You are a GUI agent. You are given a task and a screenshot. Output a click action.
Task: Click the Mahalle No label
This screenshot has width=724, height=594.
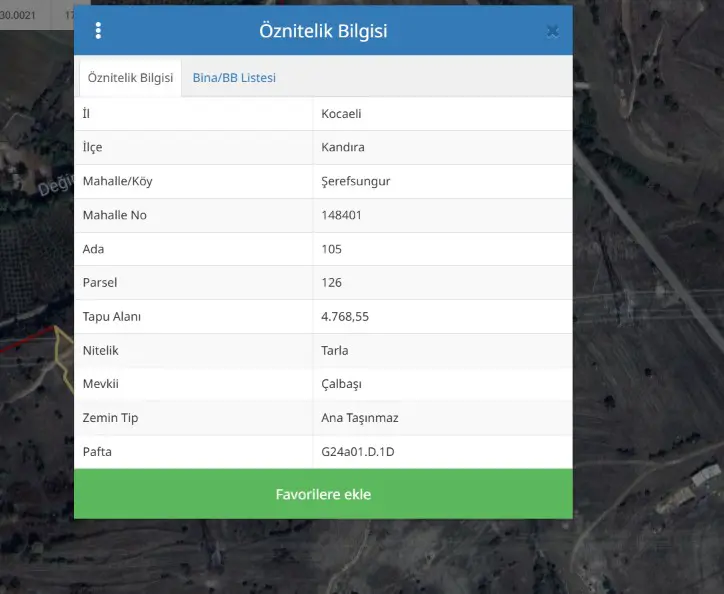pyautogui.click(x=115, y=215)
